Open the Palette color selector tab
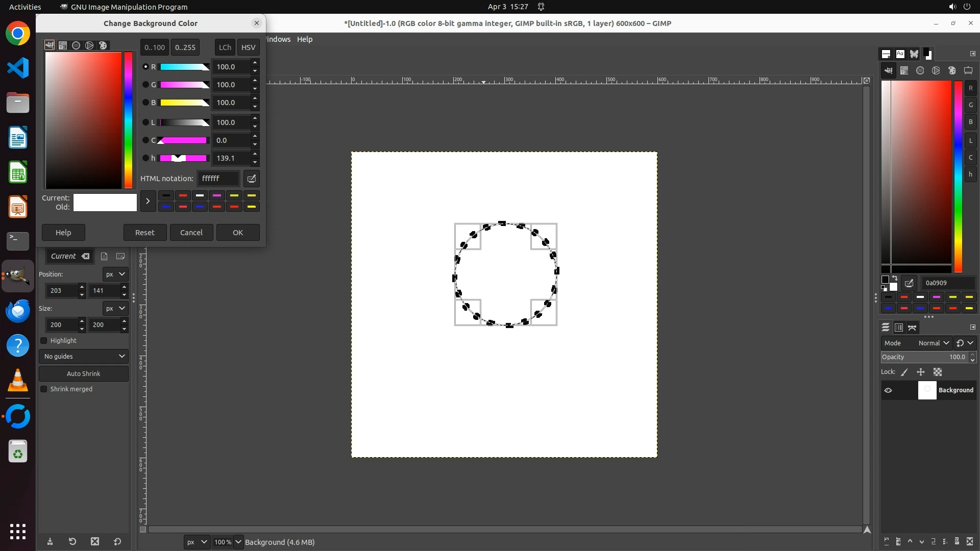The width and height of the screenshot is (980, 551). (103, 45)
